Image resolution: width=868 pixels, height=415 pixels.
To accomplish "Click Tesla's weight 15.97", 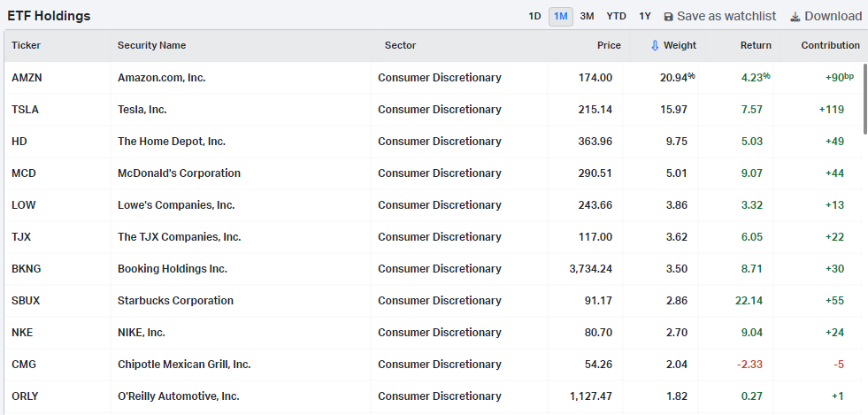I will coord(673,110).
